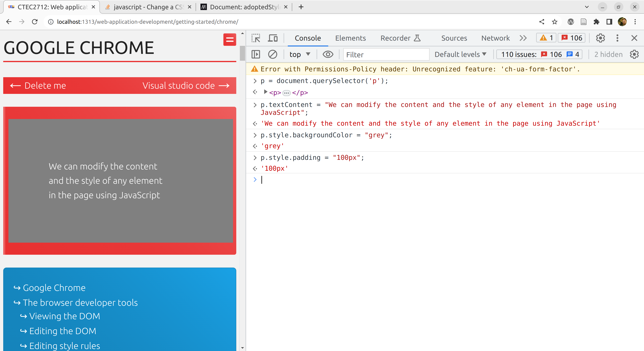Create a live expression with eye icon
The width and height of the screenshot is (644, 351).
[x=328, y=54]
